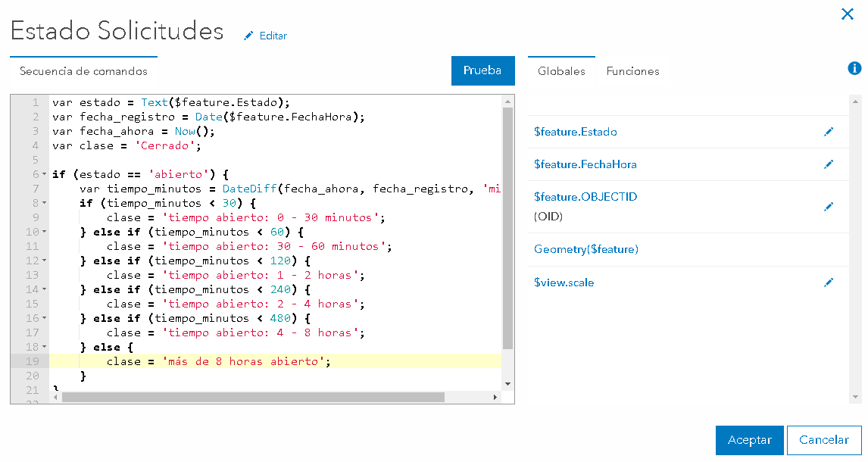Viewport: 868px width, 462px height.
Task: Select line number 19 in the gutter
Action: click(x=32, y=361)
